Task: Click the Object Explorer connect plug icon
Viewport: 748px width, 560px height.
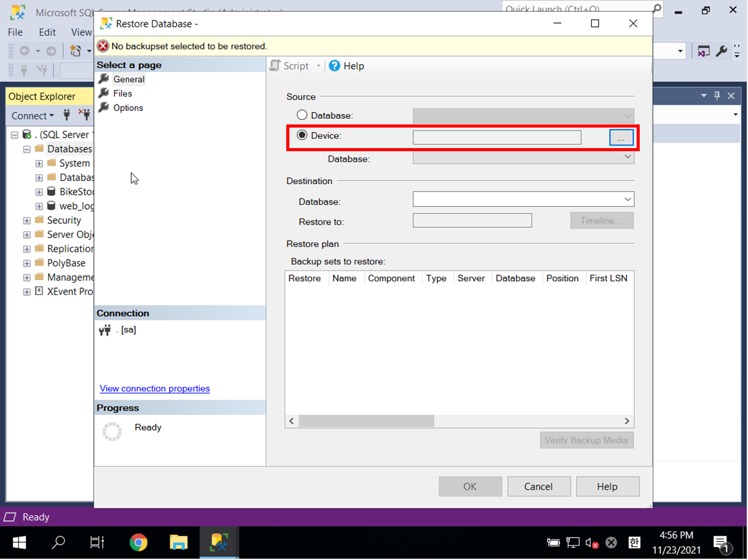Action: point(67,115)
